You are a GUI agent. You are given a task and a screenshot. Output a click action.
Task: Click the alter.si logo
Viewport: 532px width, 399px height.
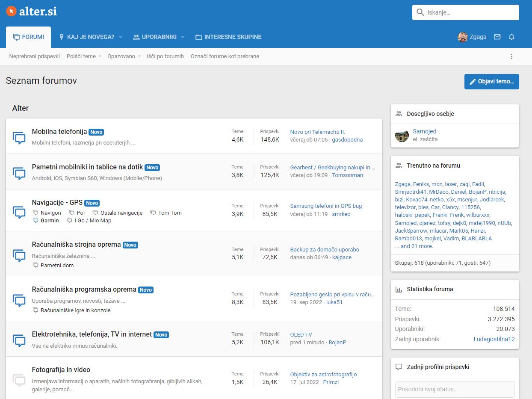pos(32,12)
